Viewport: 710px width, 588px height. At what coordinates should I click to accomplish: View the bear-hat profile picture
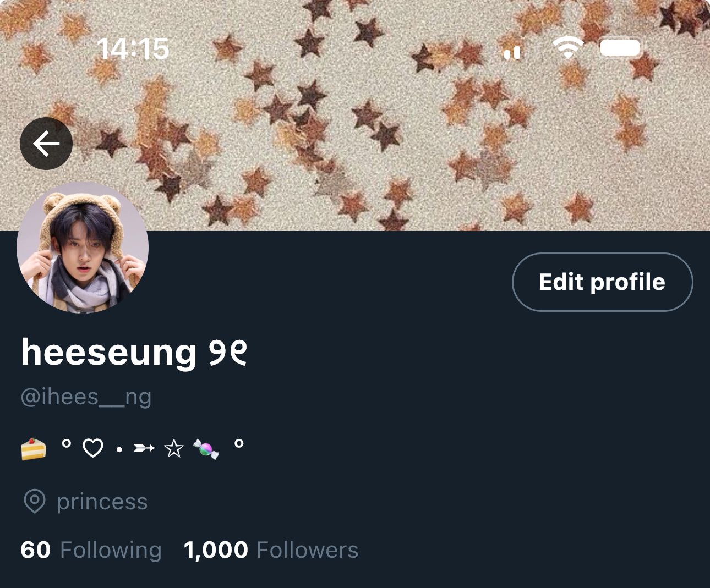(x=83, y=248)
